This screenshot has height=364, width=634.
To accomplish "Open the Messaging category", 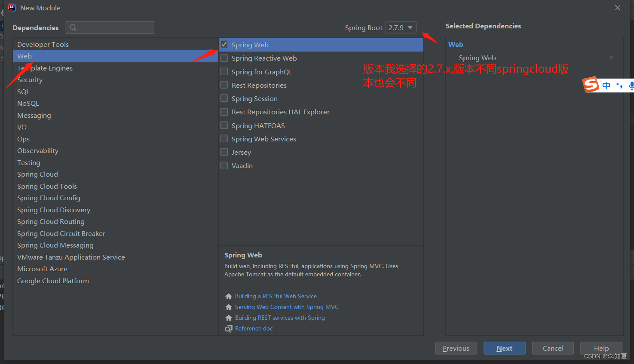I will coord(116,115).
